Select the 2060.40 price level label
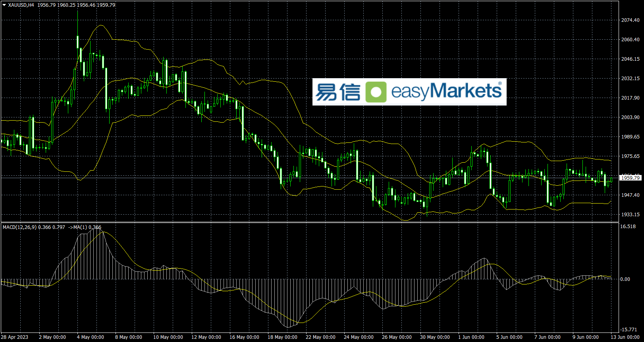Image resolution: width=644 pixels, height=342 pixels. point(631,40)
